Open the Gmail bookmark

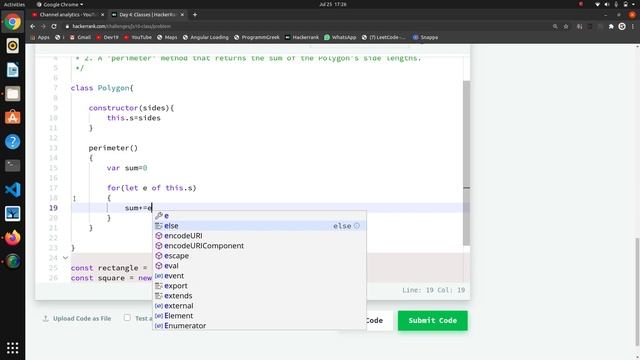80,37
